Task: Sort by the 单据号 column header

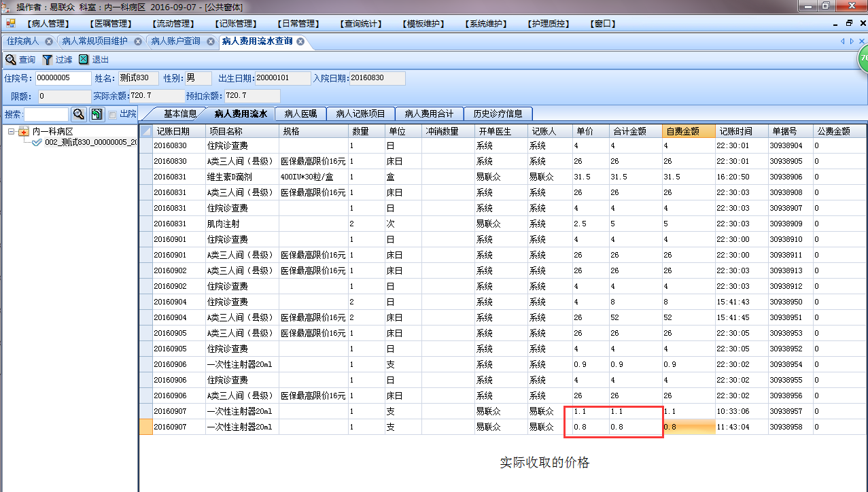Action: (791, 131)
